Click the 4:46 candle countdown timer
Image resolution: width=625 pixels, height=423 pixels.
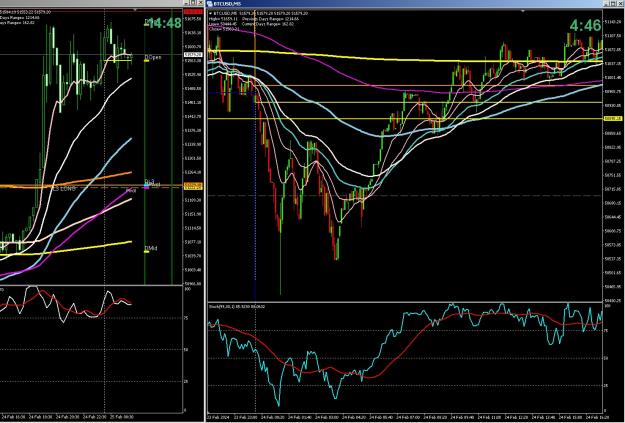coord(585,26)
